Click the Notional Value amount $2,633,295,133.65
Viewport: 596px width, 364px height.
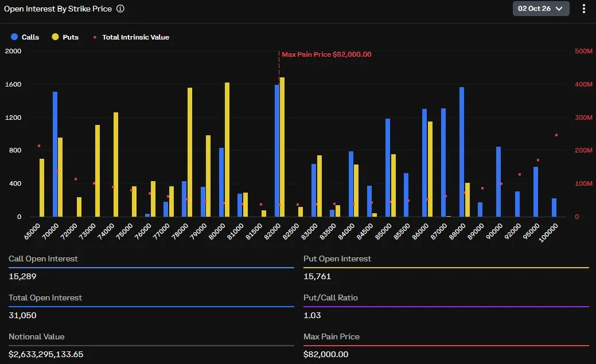(46, 354)
